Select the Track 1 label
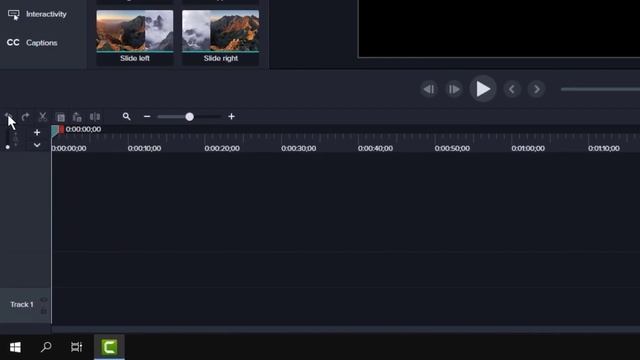Screen dimensions: 640x360 [22, 304]
